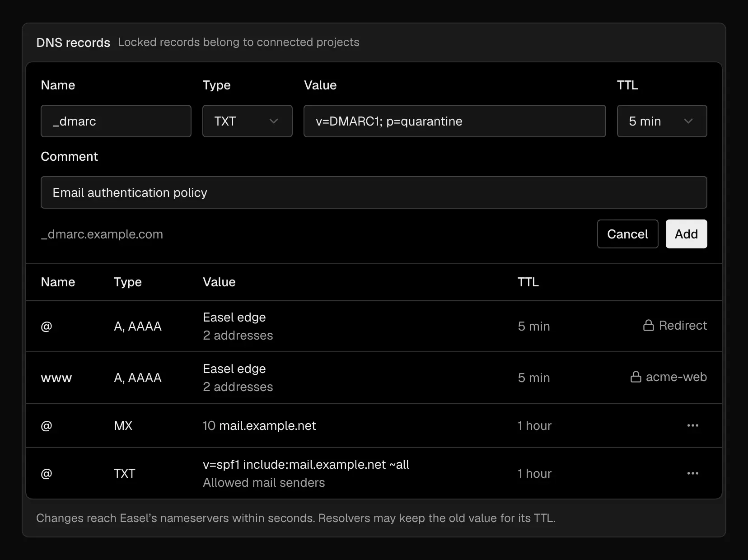Click the Name field containing _dmarc

pos(116,121)
